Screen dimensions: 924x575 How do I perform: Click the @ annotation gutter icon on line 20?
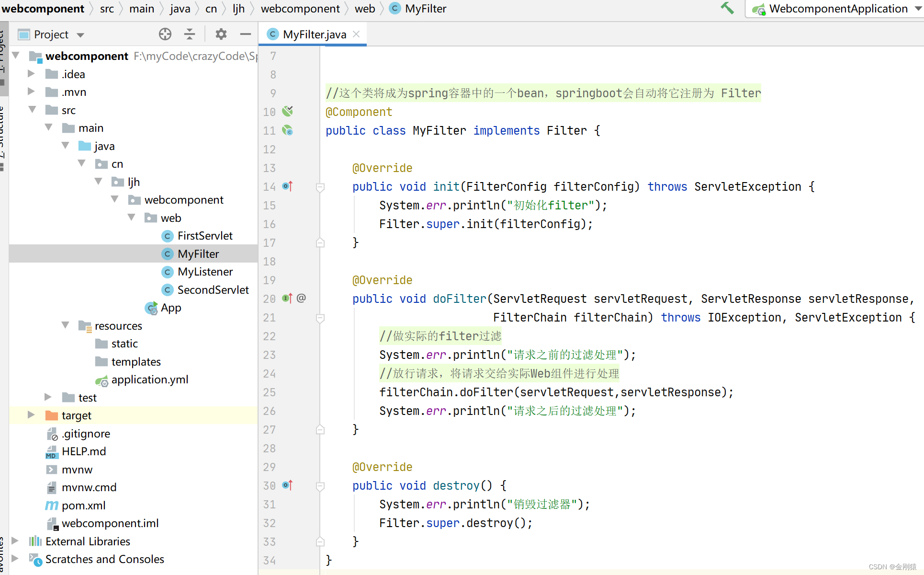coord(301,298)
